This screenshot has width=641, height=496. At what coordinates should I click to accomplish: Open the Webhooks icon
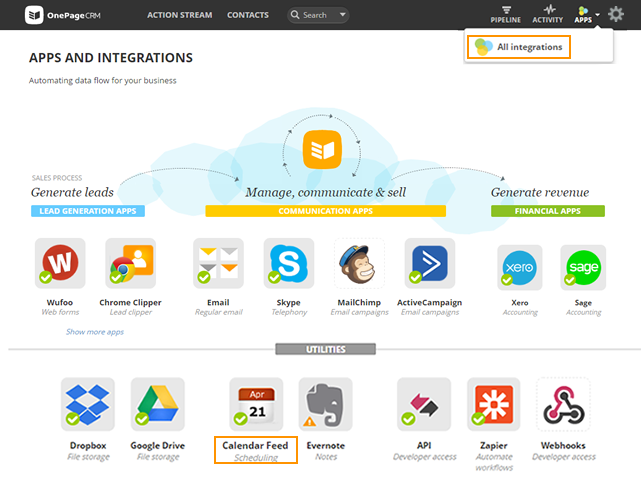tap(563, 404)
